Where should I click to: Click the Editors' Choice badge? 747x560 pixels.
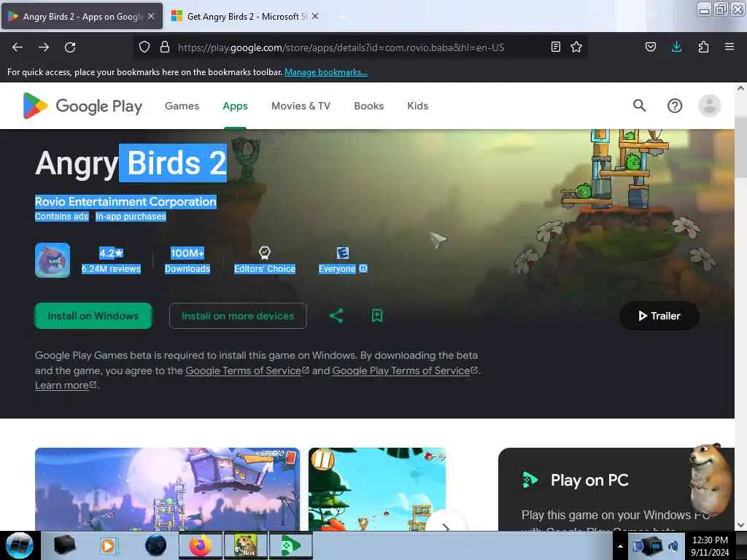point(265,260)
